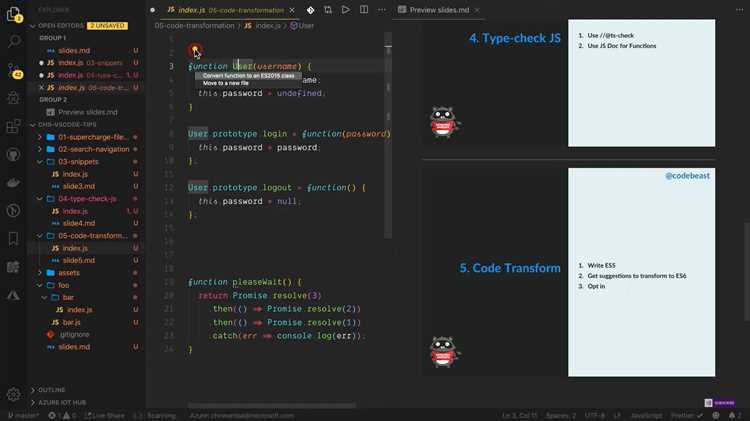Collapse the 05-code-transform folder

[x=40, y=236]
